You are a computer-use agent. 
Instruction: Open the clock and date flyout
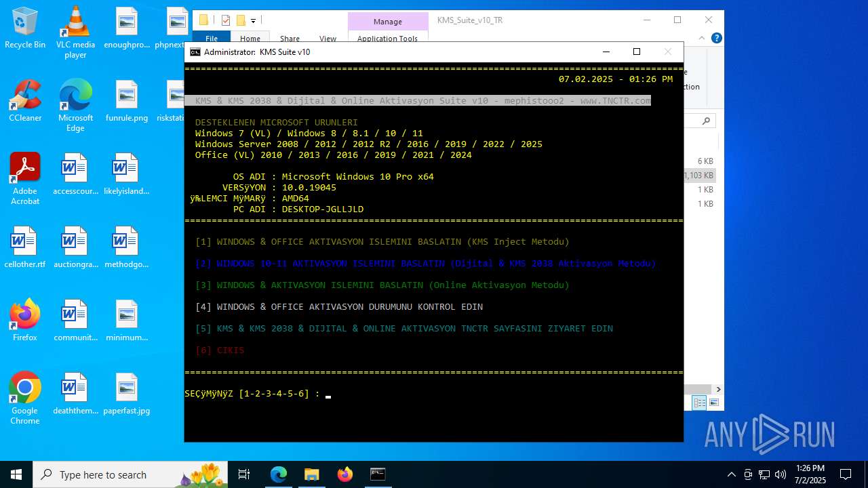(x=810, y=474)
